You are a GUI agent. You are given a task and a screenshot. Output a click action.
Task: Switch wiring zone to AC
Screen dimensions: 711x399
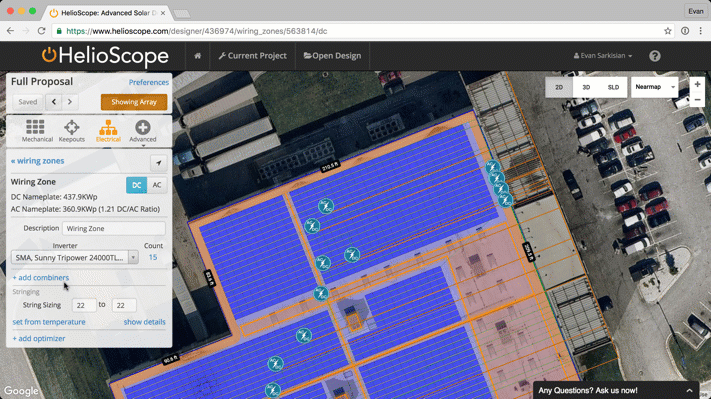(x=157, y=185)
